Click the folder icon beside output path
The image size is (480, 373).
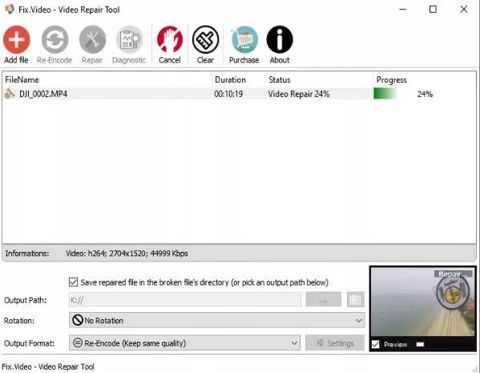click(356, 299)
